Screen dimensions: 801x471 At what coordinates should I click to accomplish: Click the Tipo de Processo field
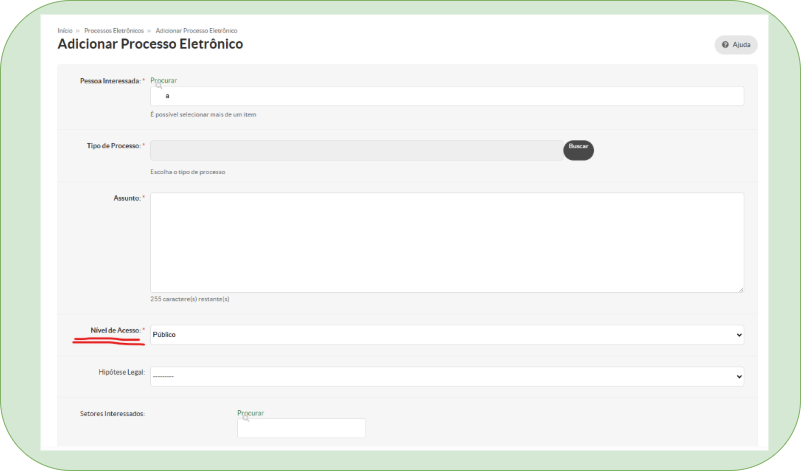(x=356, y=150)
